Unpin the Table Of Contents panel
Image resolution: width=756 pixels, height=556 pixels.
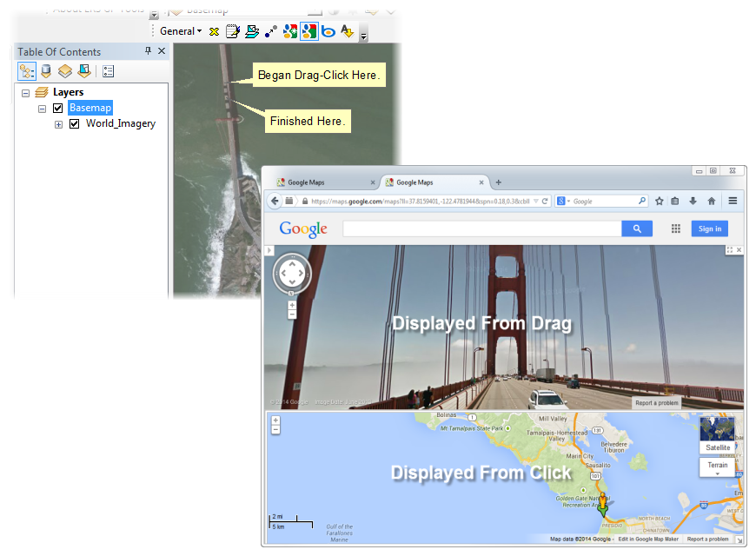[x=148, y=51]
